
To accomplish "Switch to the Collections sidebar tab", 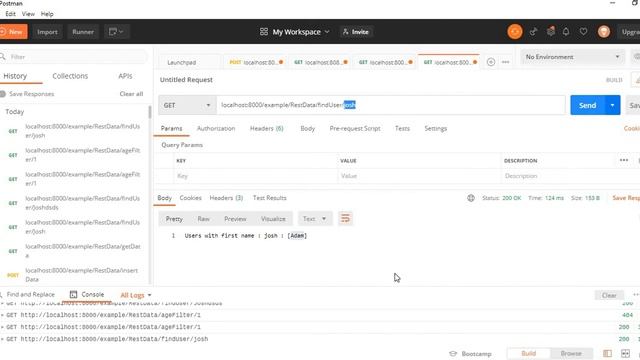I will pos(70,76).
